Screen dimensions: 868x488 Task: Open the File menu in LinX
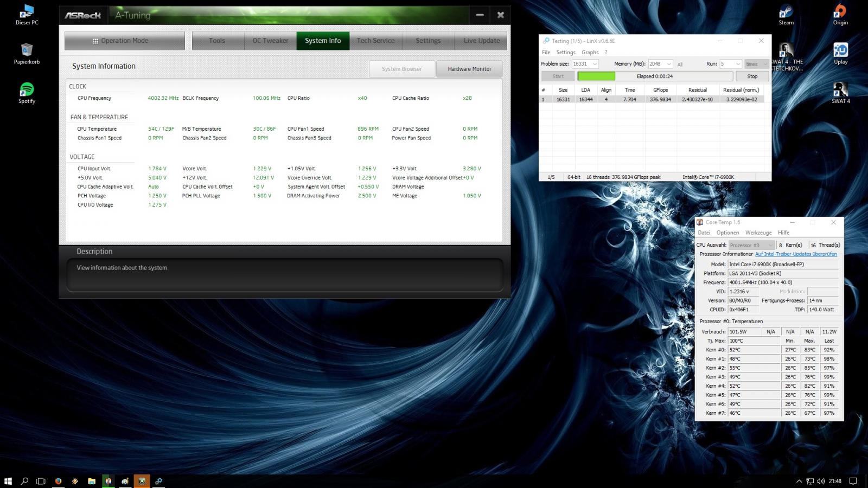pos(546,53)
